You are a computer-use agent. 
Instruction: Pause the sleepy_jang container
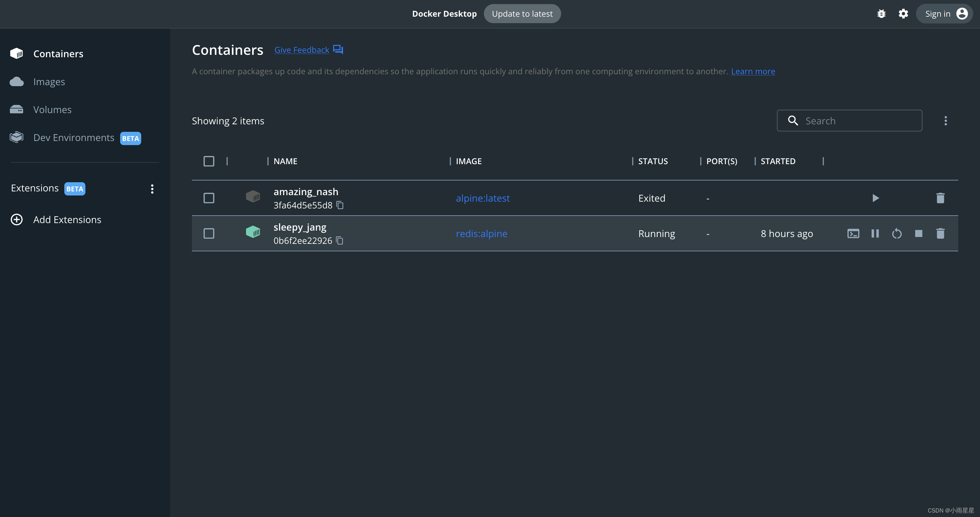tap(875, 233)
